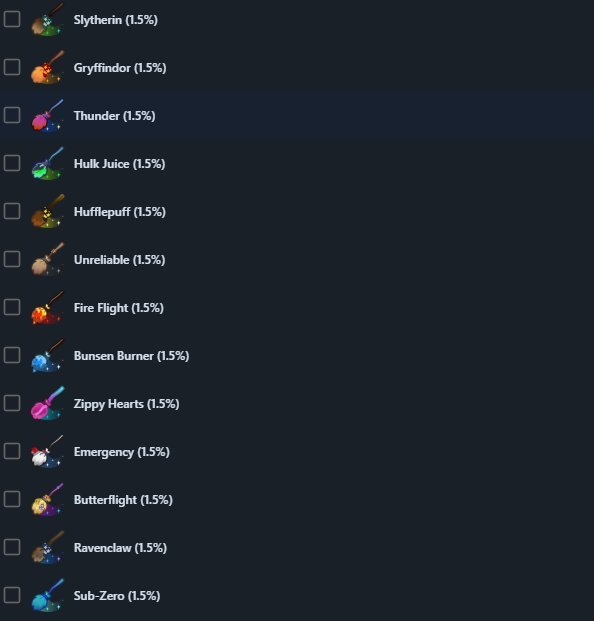Viewport: 594px width, 621px height.
Task: Click the Fire Flight broom icon
Action: click(x=47, y=307)
